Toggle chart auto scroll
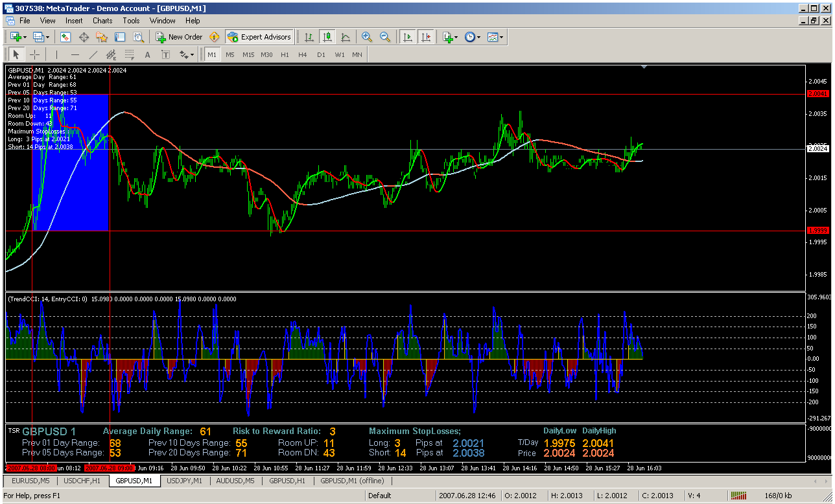The width and height of the screenshot is (835, 504). tap(407, 37)
